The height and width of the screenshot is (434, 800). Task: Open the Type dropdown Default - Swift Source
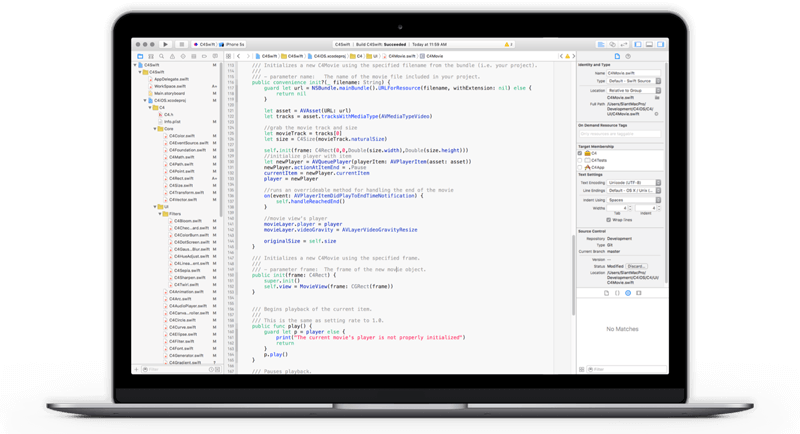pyautogui.click(x=634, y=81)
